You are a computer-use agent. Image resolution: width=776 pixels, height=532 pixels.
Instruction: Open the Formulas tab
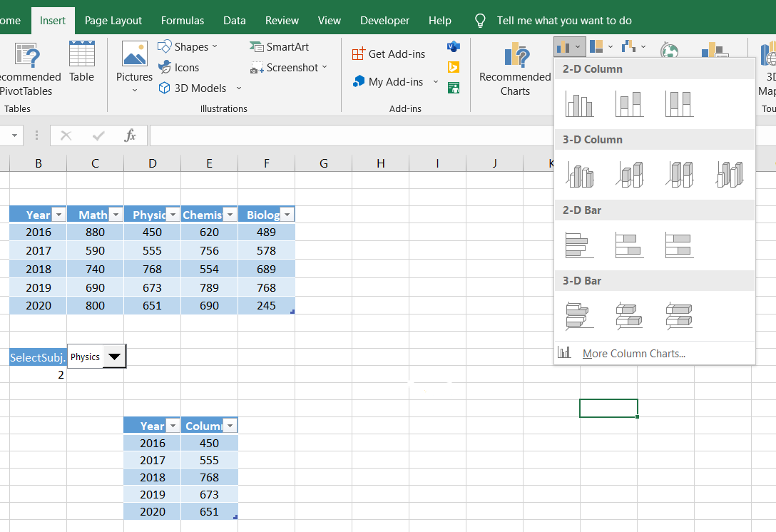(x=183, y=20)
